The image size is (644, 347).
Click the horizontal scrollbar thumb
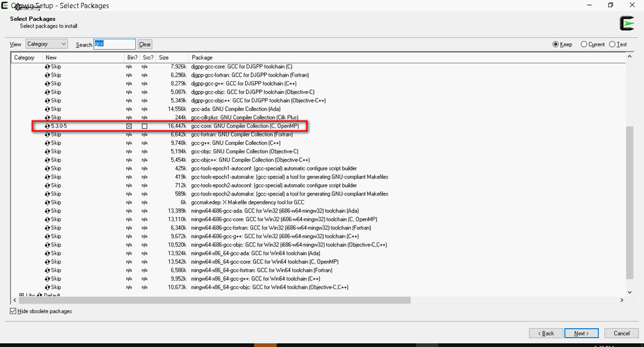coord(214,300)
